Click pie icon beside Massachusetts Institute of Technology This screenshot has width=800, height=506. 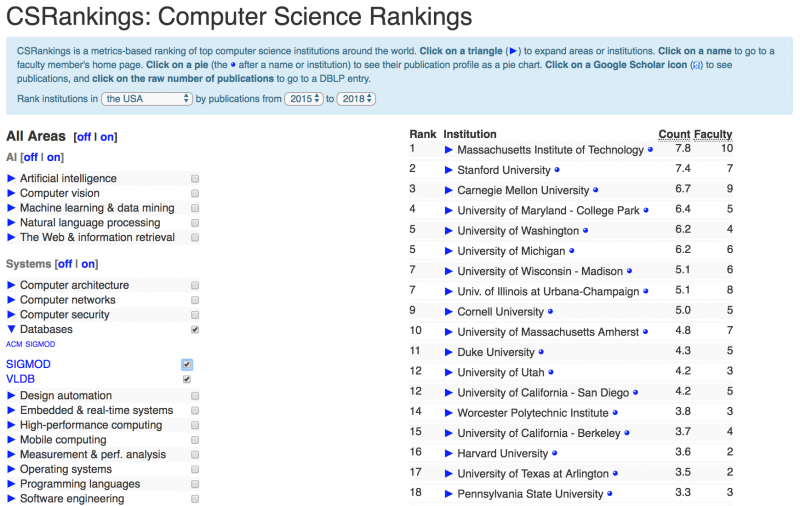click(650, 150)
